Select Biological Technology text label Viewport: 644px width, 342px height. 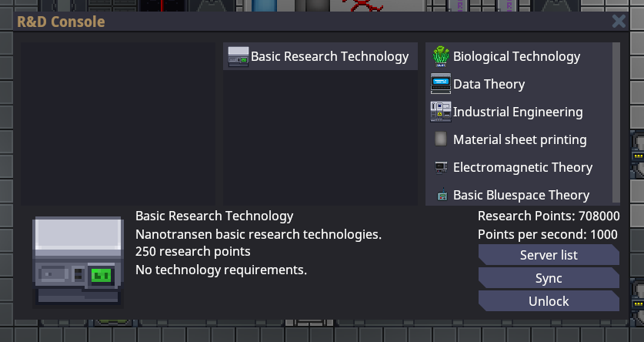tap(516, 56)
